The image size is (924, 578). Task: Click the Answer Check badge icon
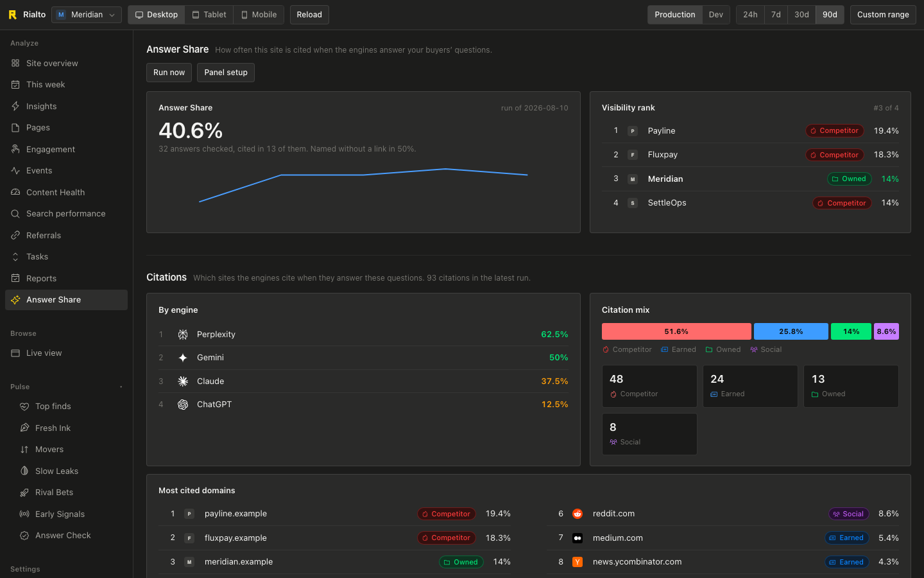point(24,536)
